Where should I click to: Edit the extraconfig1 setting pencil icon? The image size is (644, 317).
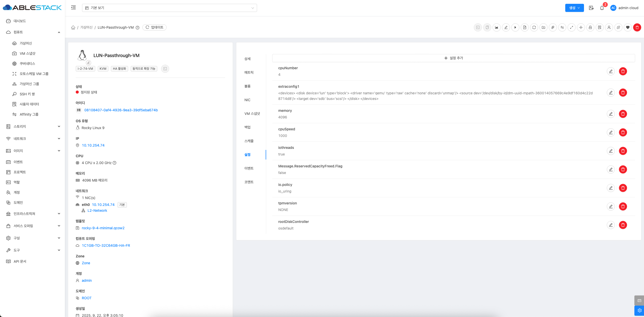[611, 93]
